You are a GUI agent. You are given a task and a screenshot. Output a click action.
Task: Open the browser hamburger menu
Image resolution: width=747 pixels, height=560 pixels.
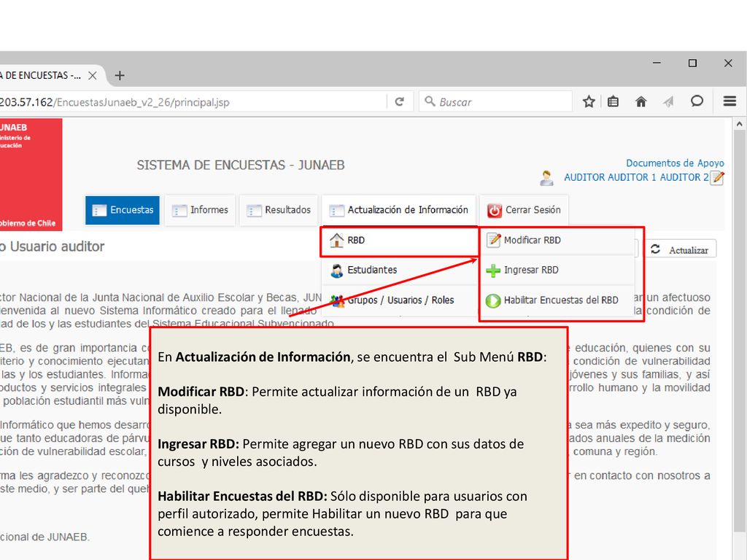click(x=729, y=101)
